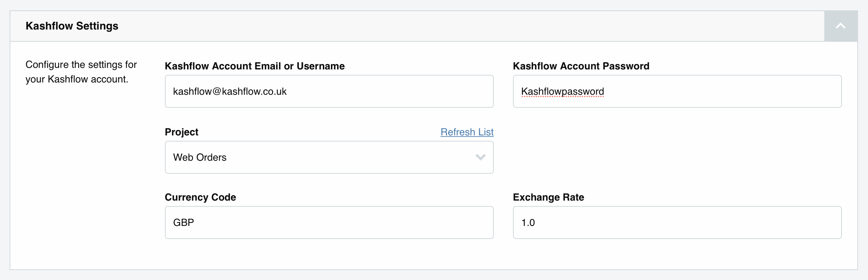
Task: Click the Configure the settings description text
Action: coord(81,72)
